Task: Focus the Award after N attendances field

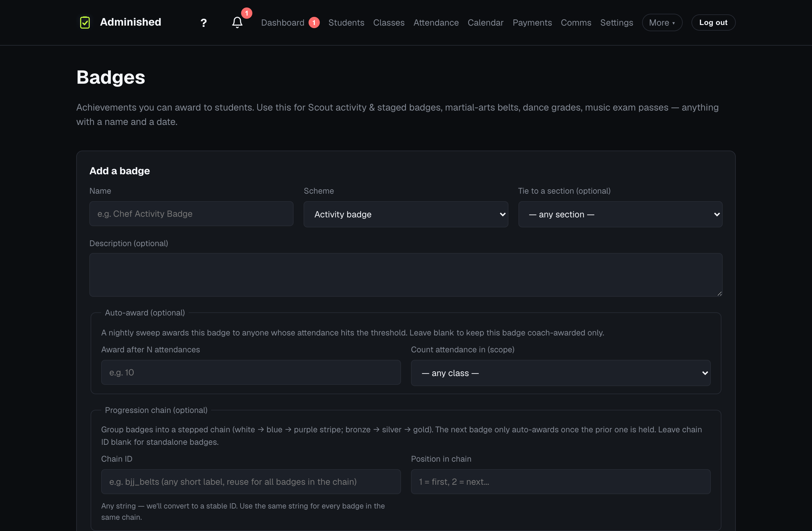Action: click(251, 372)
